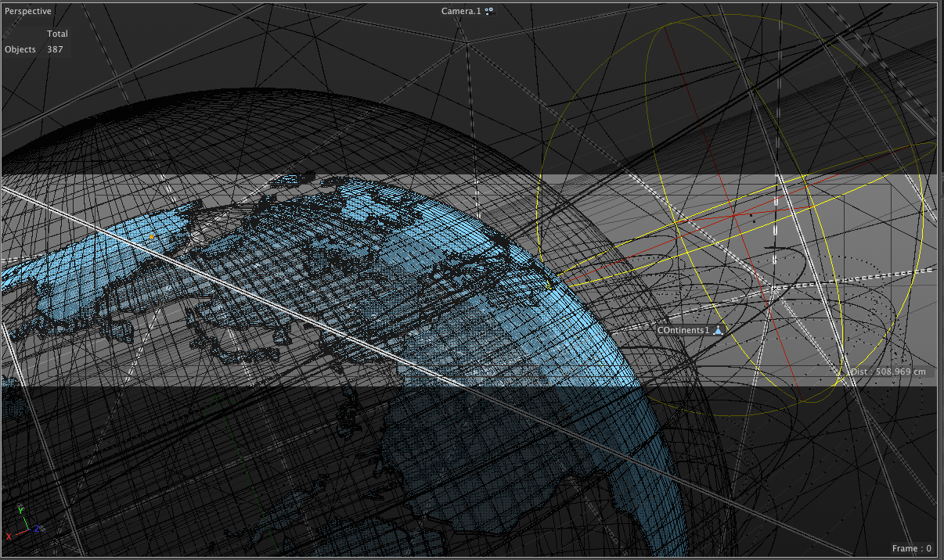Click the XYZ axis gizmo in the viewport
Screen dimensions: 944x560
[23, 522]
